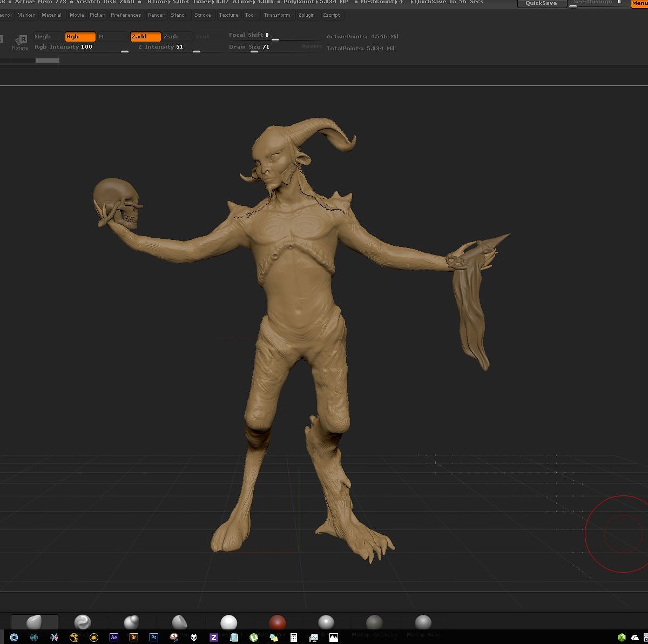Expand the Stroke menu palette
The width and height of the screenshot is (648, 644).
[x=202, y=15]
